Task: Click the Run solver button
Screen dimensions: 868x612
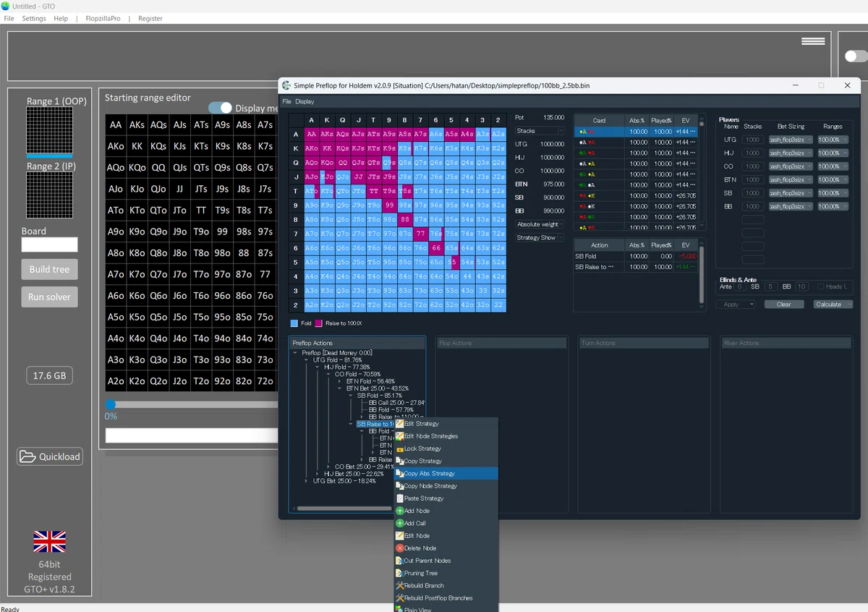Action: [x=49, y=297]
